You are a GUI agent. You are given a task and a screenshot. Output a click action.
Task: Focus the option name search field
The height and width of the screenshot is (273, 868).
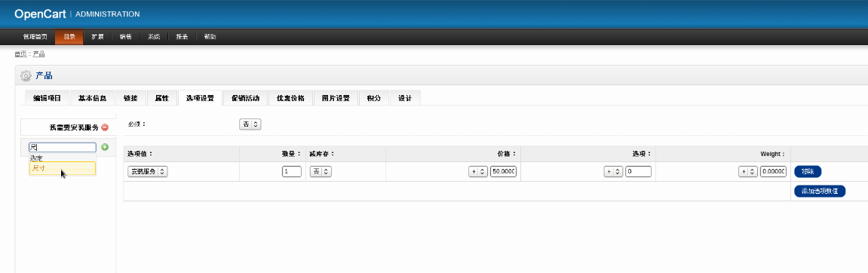click(62, 147)
